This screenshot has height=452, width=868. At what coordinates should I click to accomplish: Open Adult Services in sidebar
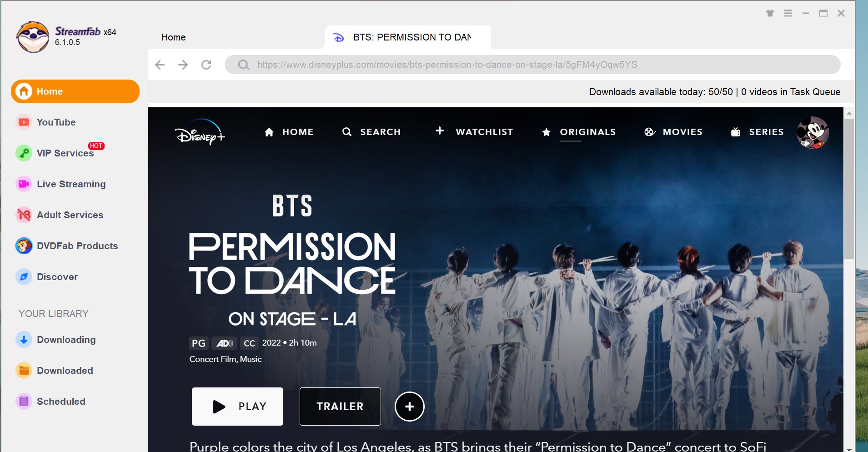coord(70,215)
